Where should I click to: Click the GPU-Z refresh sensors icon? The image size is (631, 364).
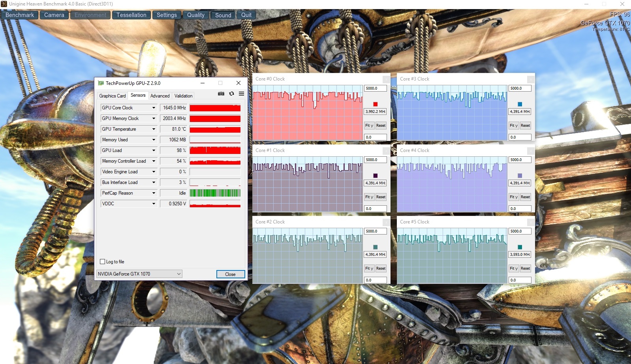(x=231, y=94)
